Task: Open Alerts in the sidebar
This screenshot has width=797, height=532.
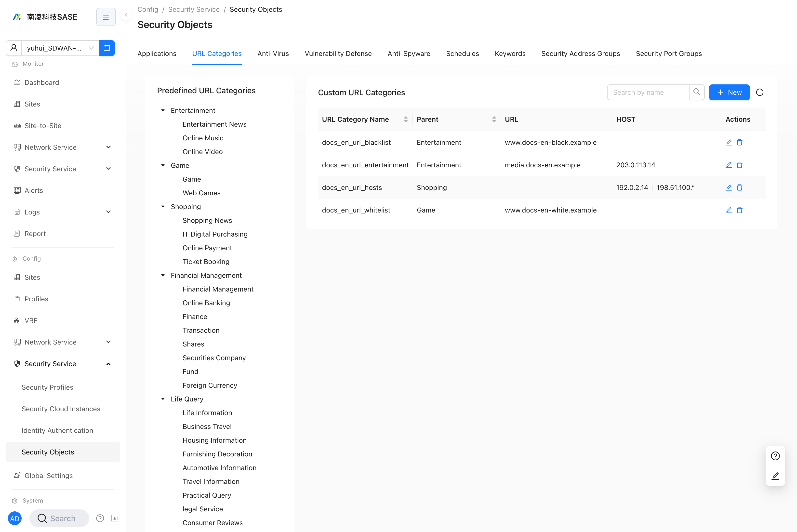Action: click(63, 190)
